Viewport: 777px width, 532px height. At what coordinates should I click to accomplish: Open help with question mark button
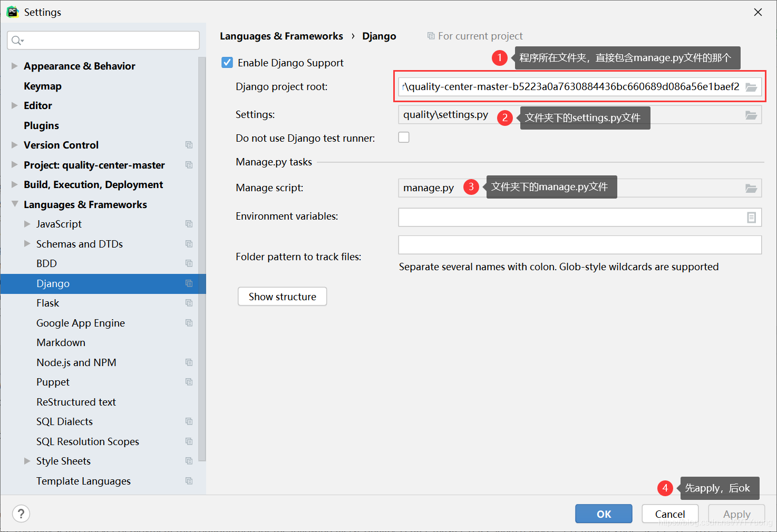click(x=21, y=514)
